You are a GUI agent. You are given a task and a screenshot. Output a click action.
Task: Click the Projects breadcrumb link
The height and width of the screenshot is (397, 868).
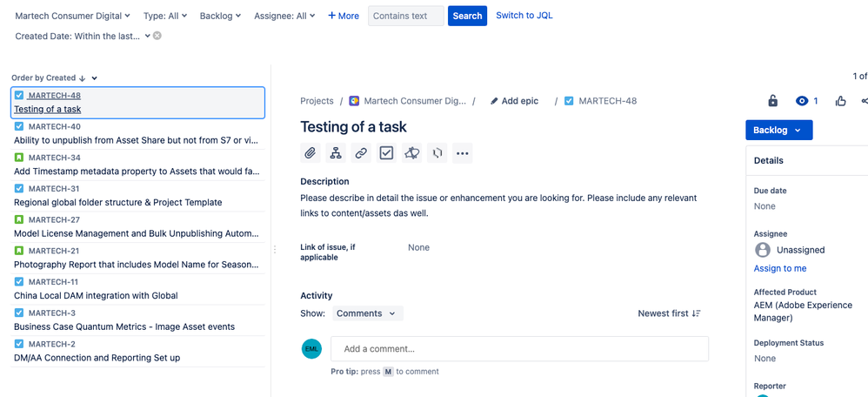[317, 101]
